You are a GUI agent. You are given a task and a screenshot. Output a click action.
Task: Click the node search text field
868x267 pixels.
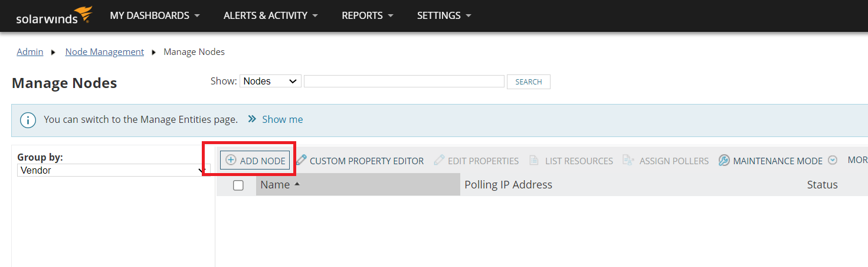point(404,82)
